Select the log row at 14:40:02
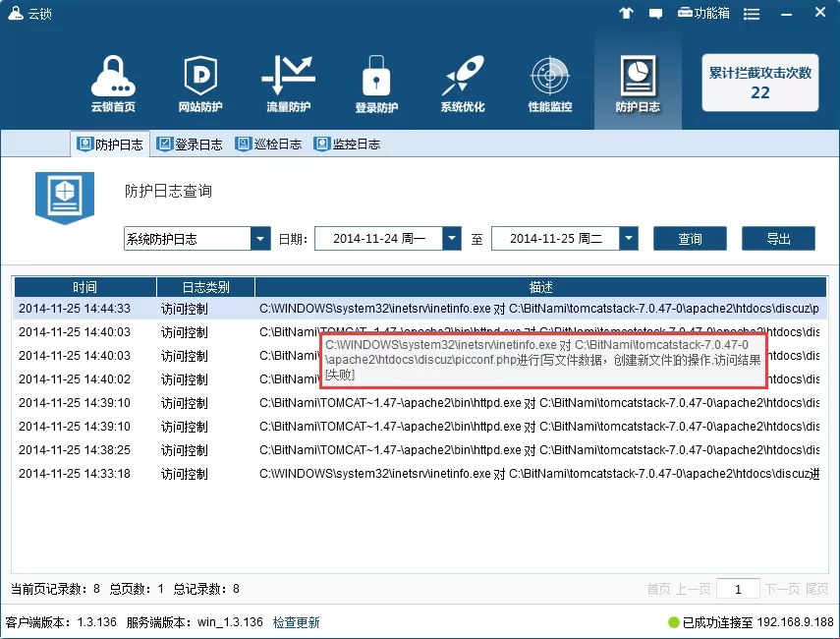 pos(420,379)
